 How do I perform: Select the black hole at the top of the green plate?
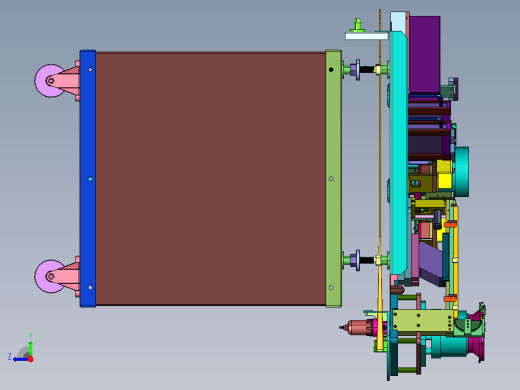point(331,70)
